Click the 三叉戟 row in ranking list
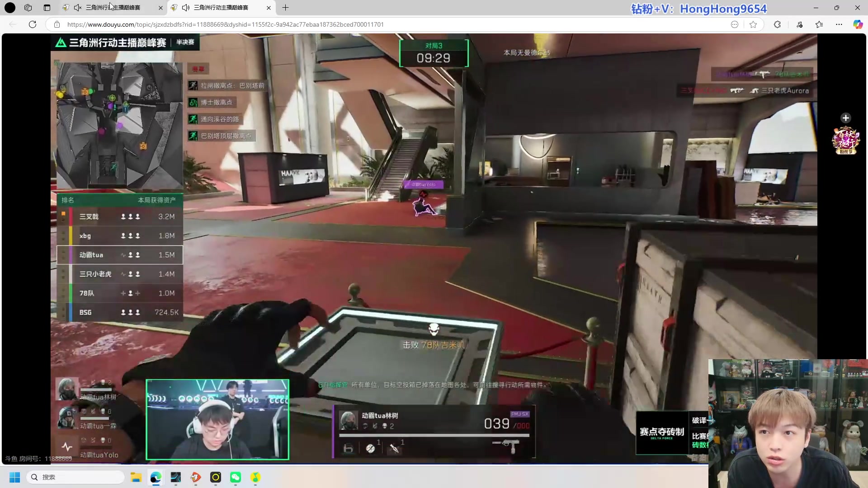Screen dimensions: 868x488 tap(120, 216)
